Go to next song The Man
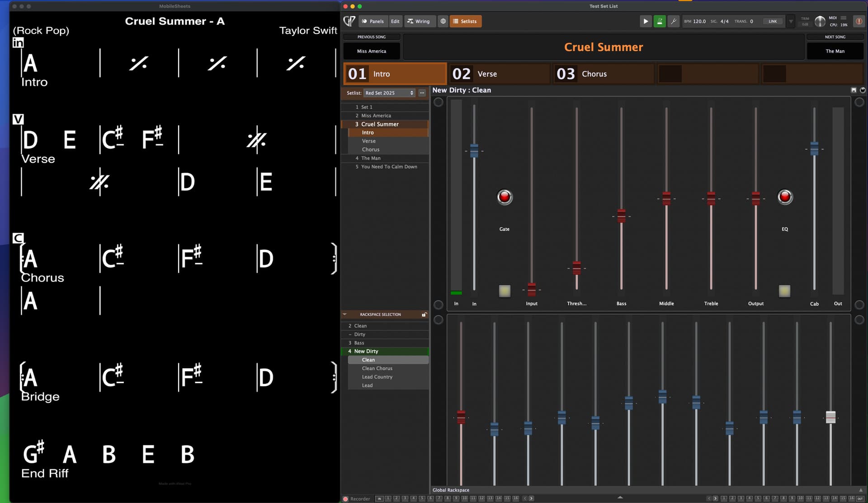 pos(835,51)
